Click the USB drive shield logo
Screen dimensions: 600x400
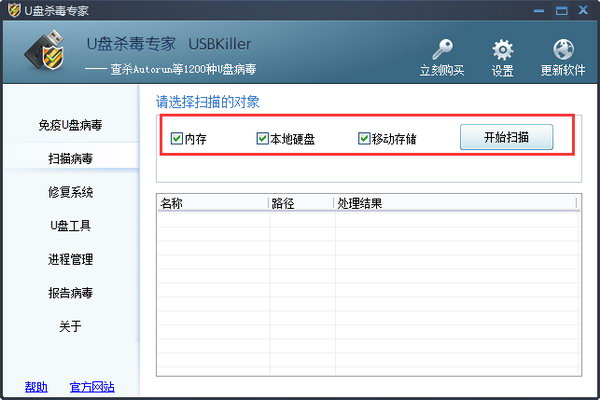(44, 51)
